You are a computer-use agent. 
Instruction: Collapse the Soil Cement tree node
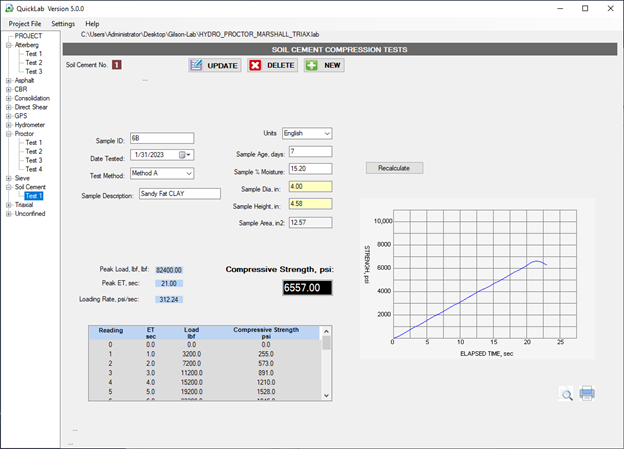9,187
